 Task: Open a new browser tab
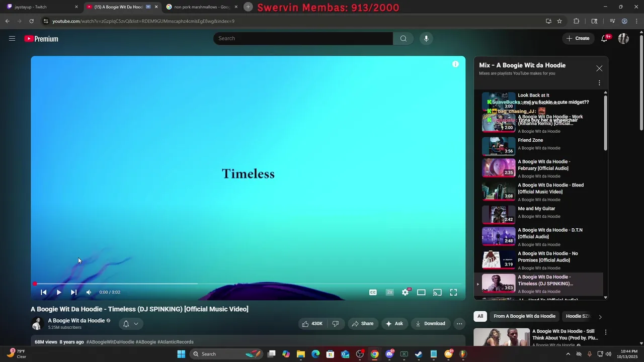point(248,7)
